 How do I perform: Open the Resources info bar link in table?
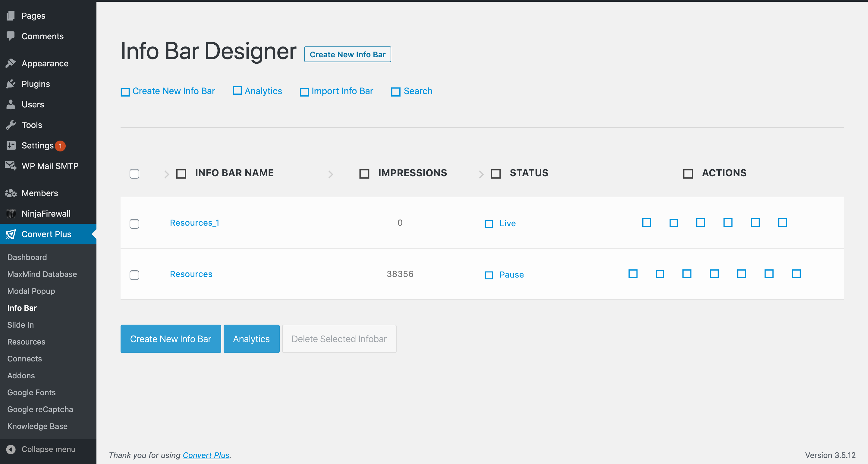191,274
